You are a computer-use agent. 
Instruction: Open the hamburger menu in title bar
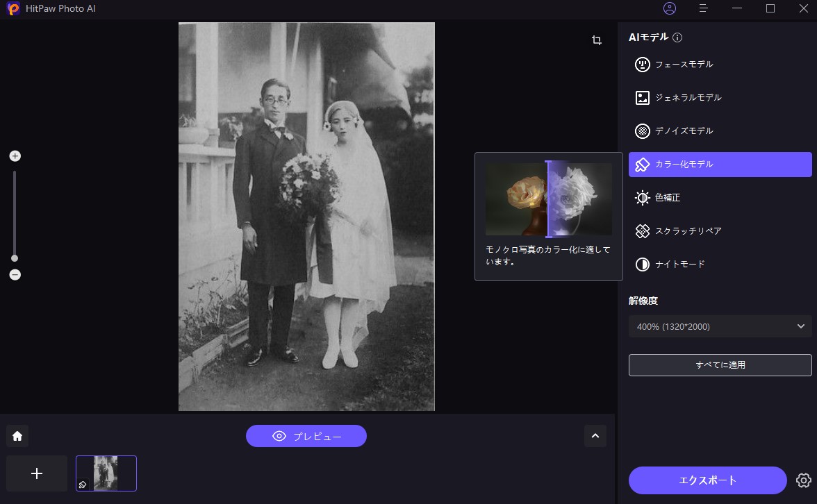(703, 8)
